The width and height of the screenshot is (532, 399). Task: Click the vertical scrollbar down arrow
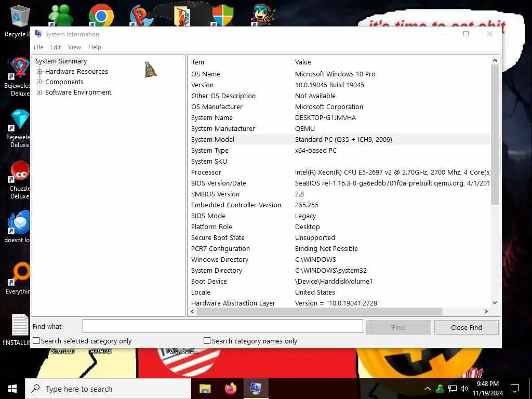point(495,303)
